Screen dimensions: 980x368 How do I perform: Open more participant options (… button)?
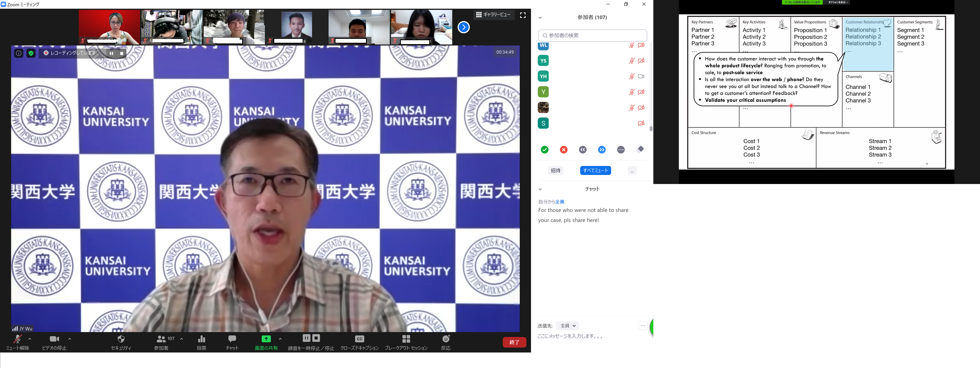pos(632,170)
